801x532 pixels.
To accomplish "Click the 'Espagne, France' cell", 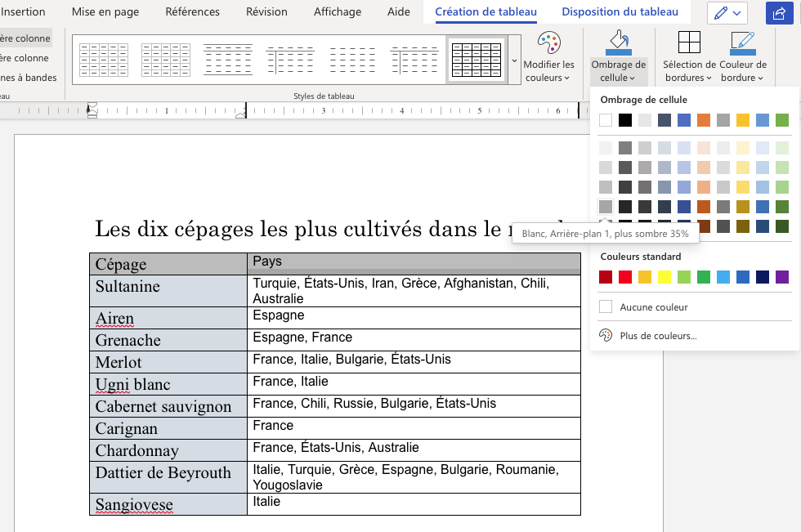I will (x=414, y=339).
